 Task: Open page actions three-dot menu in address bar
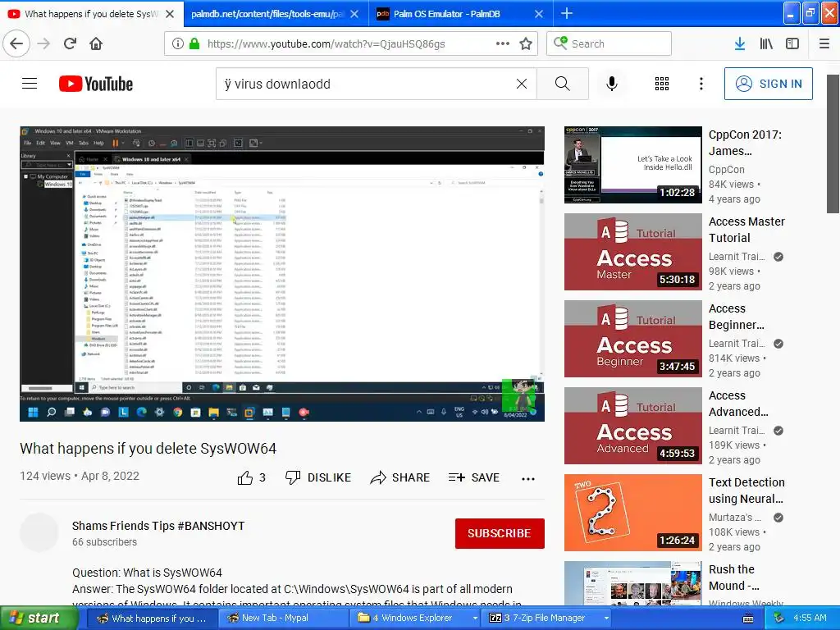503,44
